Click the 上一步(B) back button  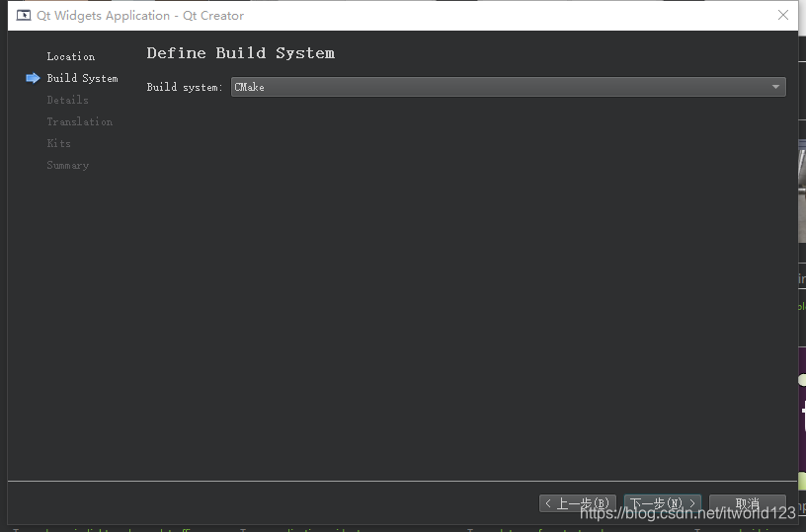[577, 503]
